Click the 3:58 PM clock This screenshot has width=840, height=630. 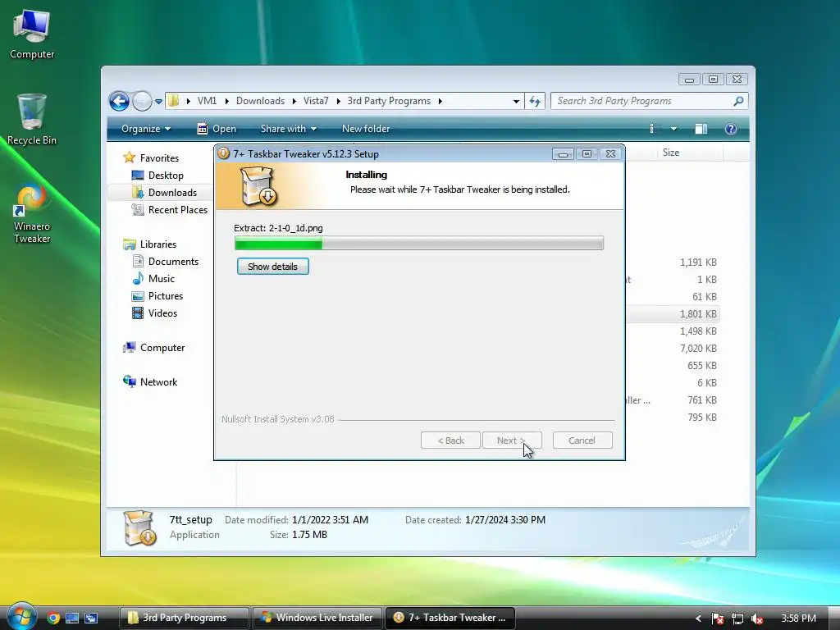(798, 619)
